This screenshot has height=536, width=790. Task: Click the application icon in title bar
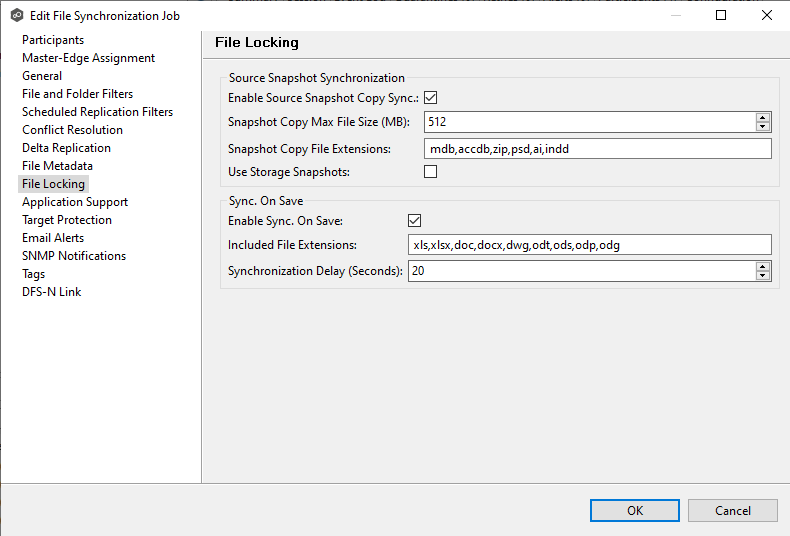[16, 15]
